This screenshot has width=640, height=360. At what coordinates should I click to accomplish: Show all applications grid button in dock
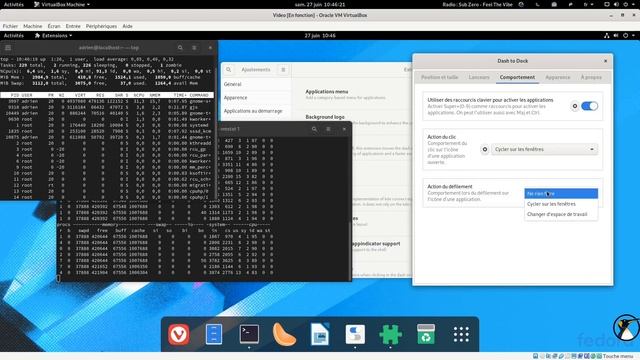pyautogui.click(x=461, y=334)
